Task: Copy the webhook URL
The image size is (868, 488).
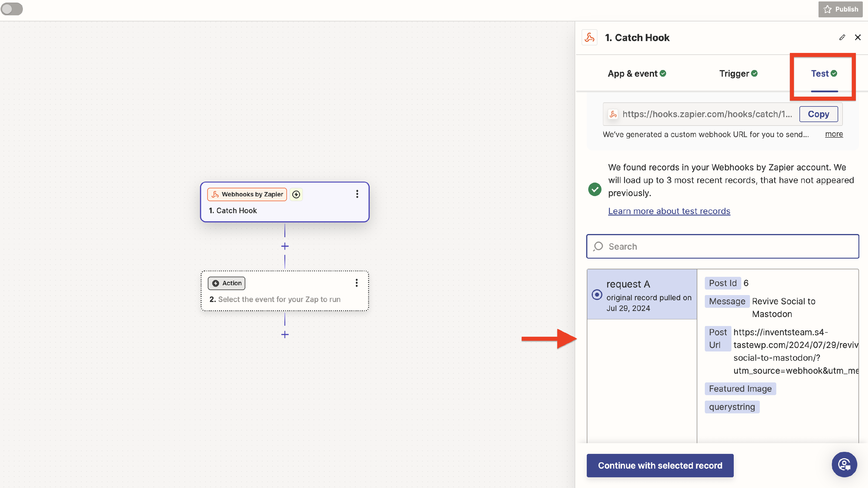Action: click(x=819, y=114)
